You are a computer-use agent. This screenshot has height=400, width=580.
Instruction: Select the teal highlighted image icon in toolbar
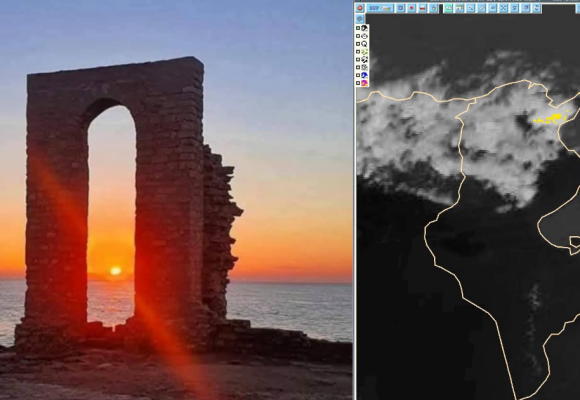(448, 8)
